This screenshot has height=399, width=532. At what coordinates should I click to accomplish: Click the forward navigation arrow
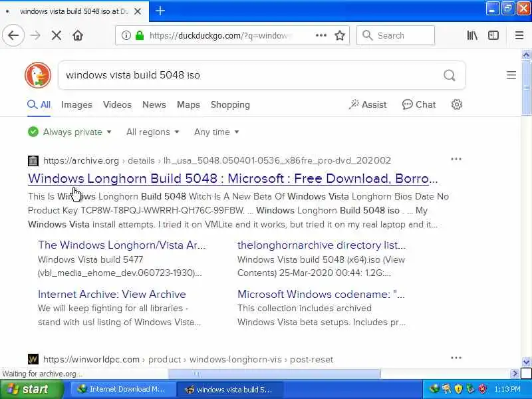(x=35, y=35)
